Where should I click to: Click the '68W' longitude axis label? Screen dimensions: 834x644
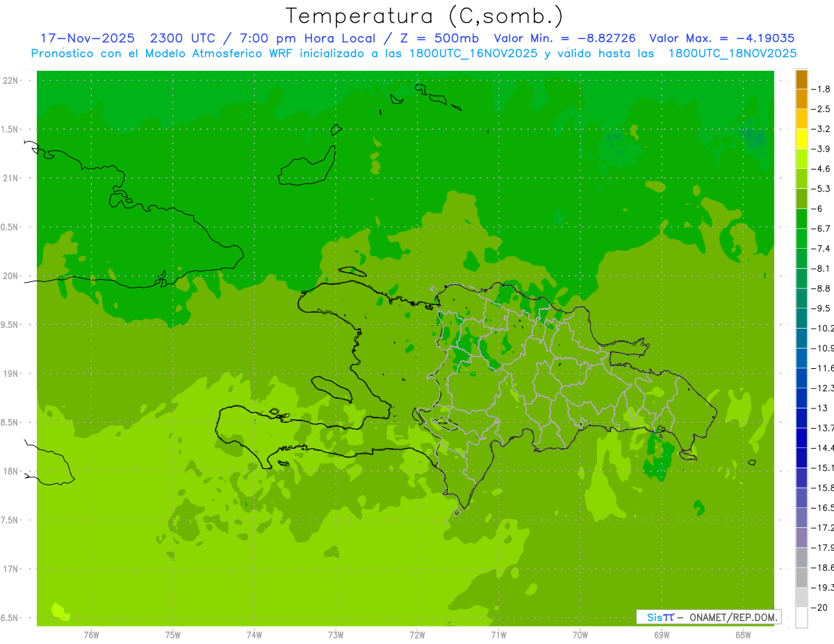[x=743, y=635]
